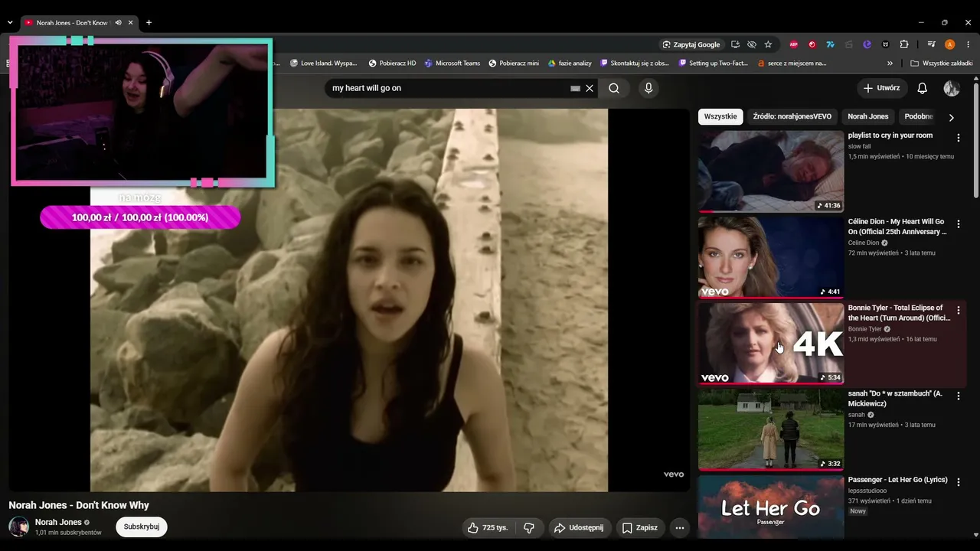Share the video with Udostępnij
This screenshot has width=980, height=551.
tap(579, 528)
